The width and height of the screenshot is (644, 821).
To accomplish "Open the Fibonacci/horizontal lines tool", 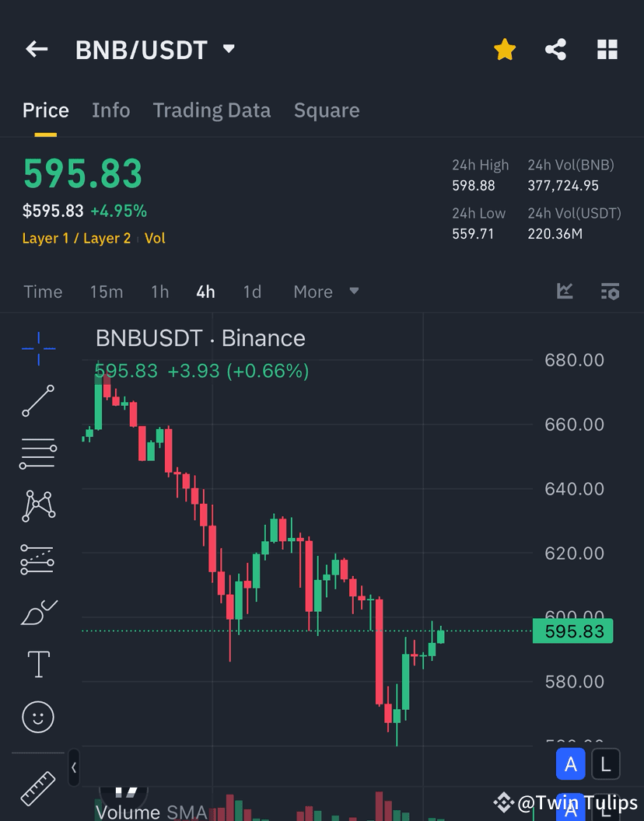I will point(37,452).
